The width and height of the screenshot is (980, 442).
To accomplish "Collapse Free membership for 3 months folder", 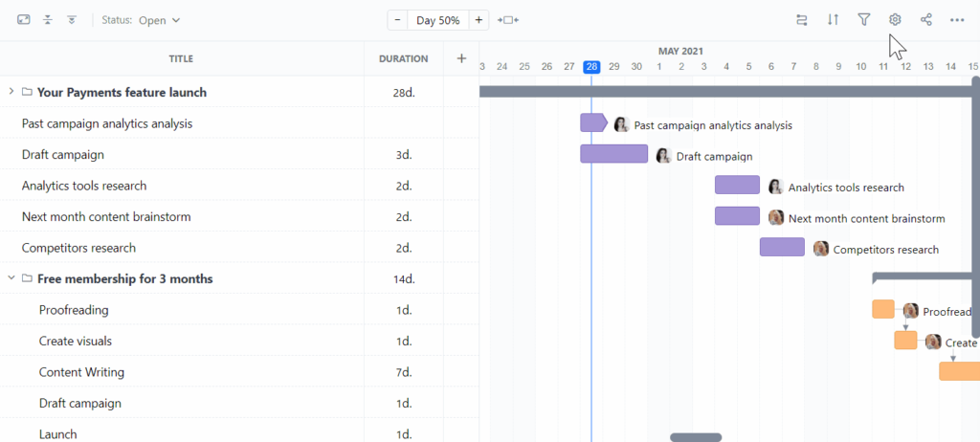I will pos(11,279).
